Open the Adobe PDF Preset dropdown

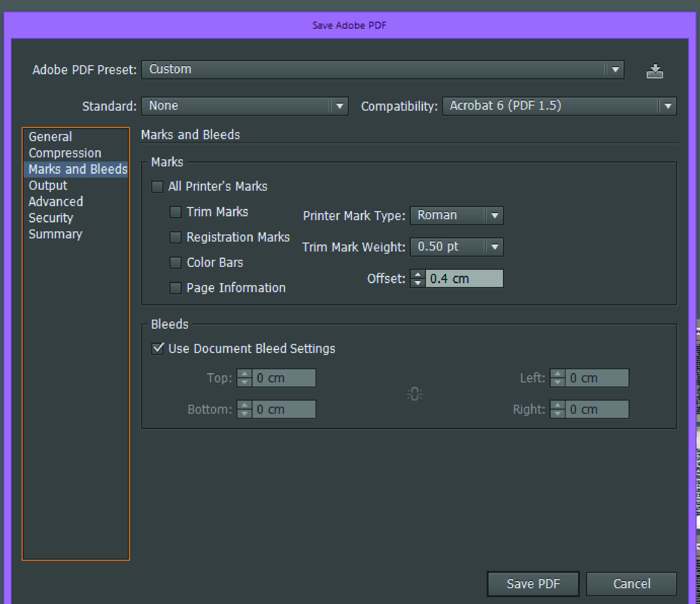(615, 70)
